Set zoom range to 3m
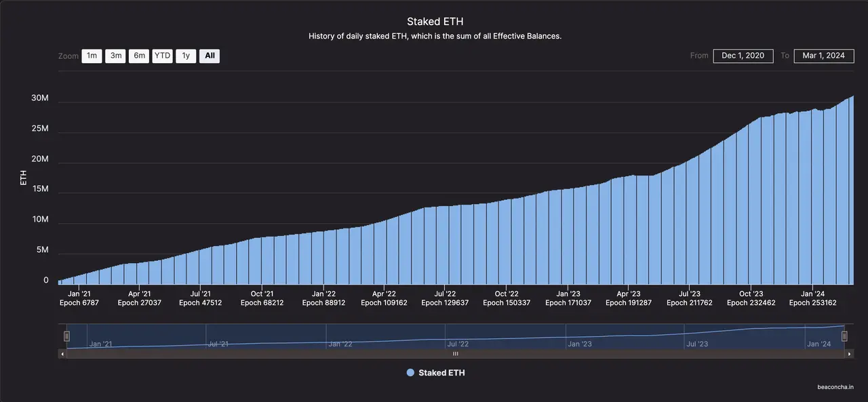 (115, 56)
